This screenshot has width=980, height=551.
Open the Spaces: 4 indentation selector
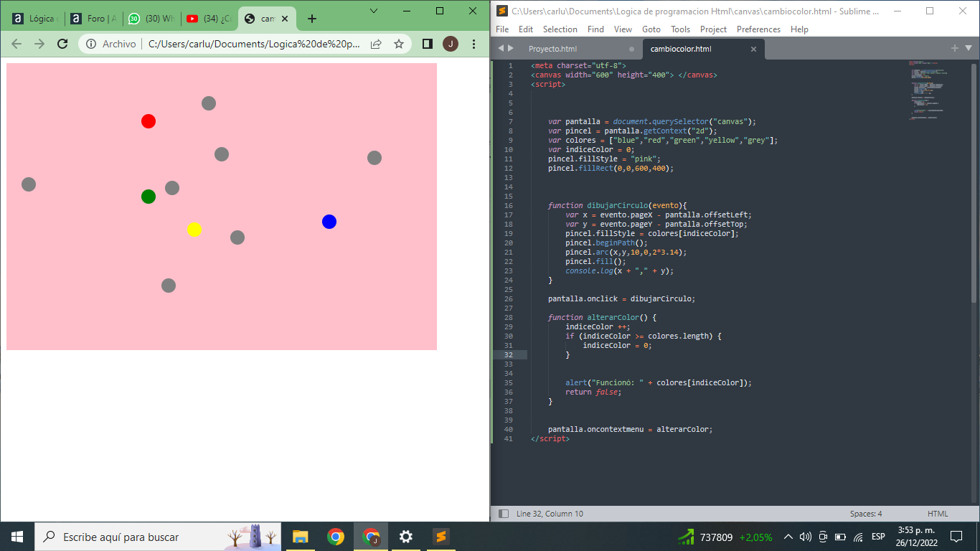tap(866, 514)
